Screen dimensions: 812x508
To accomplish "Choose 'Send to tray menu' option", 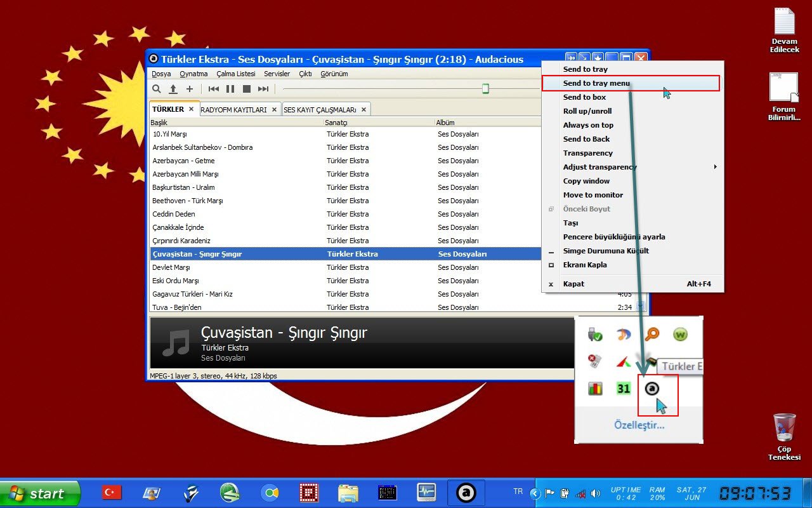I will pyautogui.click(x=632, y=83).
